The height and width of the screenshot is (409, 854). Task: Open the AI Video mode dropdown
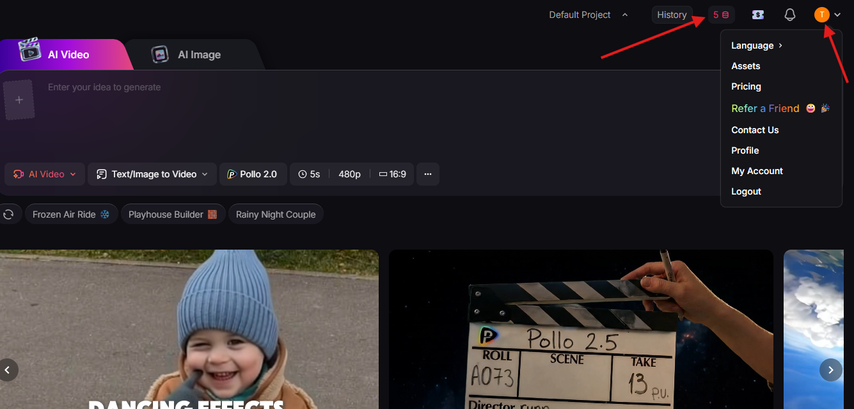click(x=45, y=174)
